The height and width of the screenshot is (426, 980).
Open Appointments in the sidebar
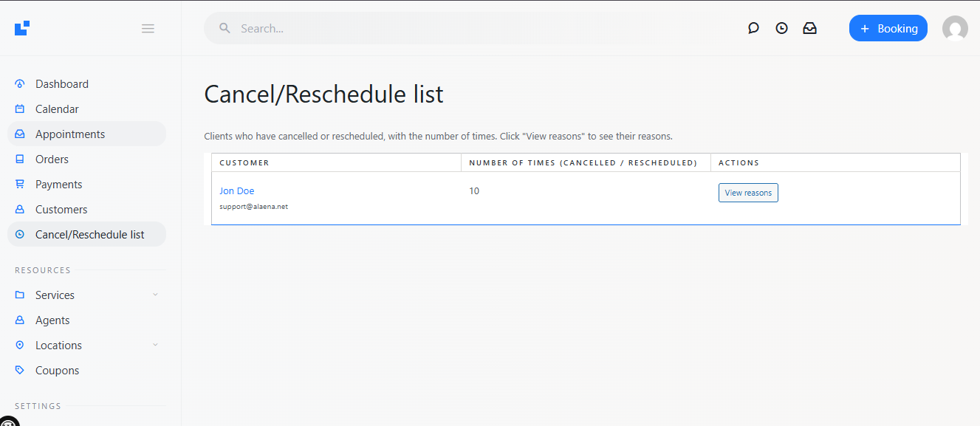(x=70, y=134)
